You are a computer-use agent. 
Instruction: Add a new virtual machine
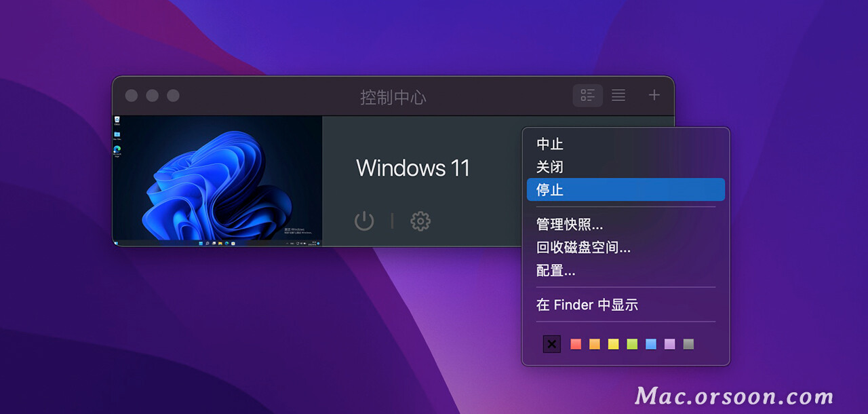654,95
